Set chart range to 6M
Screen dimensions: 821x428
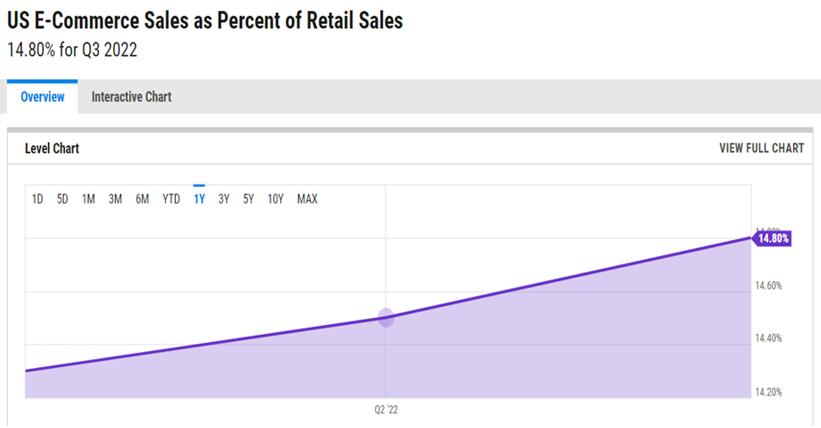142,199
